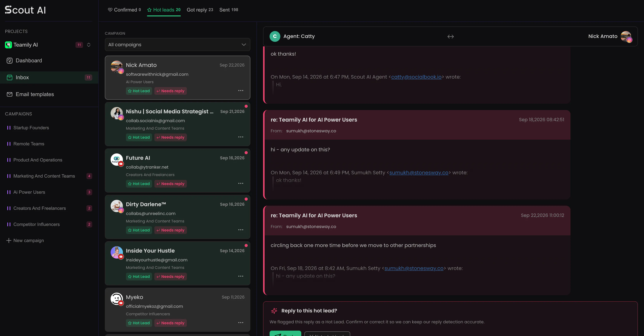Open more options for Nishu lead
This screenshot has height=336, width=644.
pos(241,137)
